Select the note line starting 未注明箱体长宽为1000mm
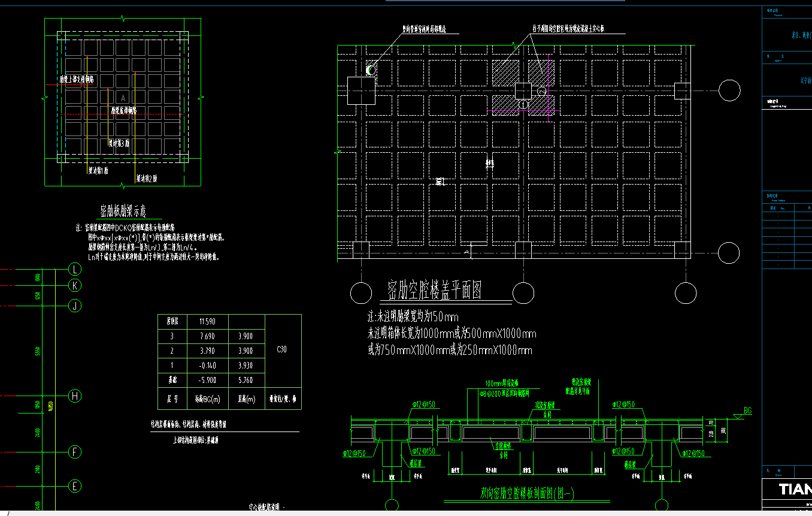The image size is (812, 516). click(x=452, y=333)
